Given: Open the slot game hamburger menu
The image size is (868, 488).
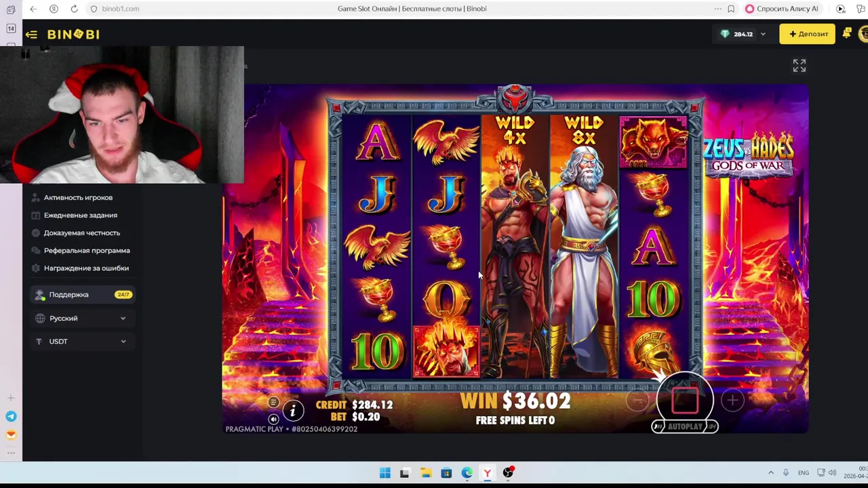Looking at the screenshot, I should pos(274,403).
